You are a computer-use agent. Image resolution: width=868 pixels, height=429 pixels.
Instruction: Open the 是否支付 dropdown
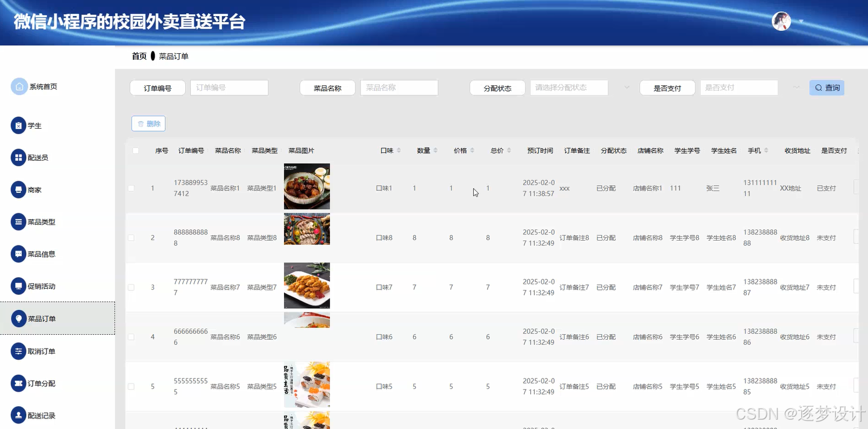click(x=739, y=88)
